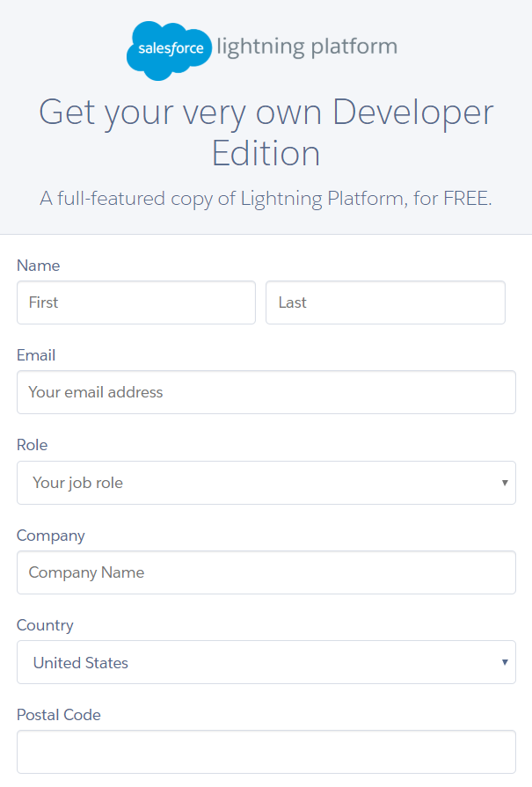Select the Company Name input field
The image size is (532, 787).
[x=266, y=572]
